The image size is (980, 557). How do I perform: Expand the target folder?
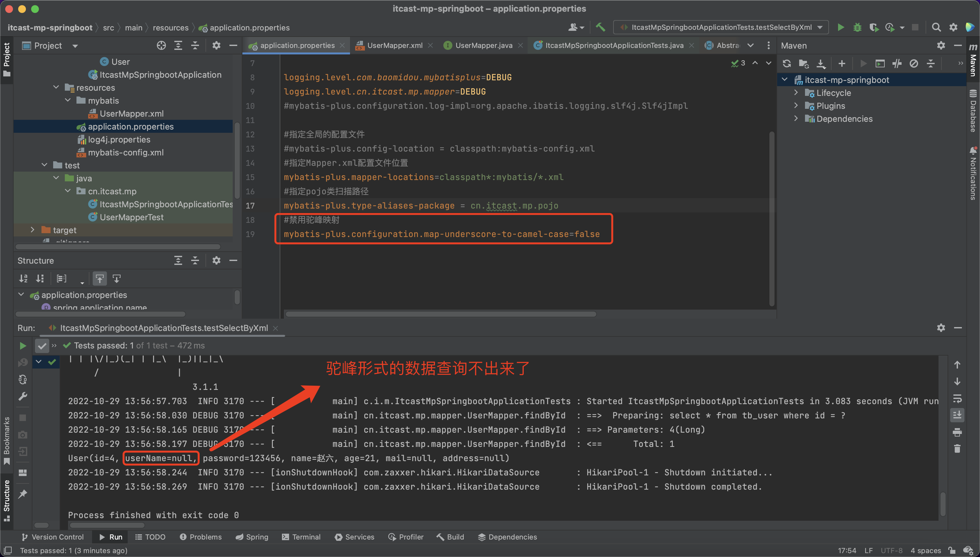(32, 230)
